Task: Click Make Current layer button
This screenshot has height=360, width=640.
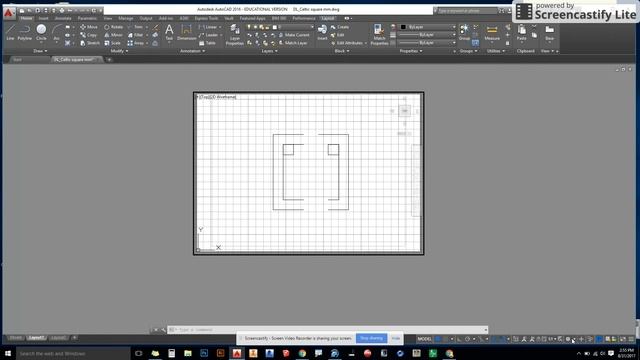Action: click(294, 35)
